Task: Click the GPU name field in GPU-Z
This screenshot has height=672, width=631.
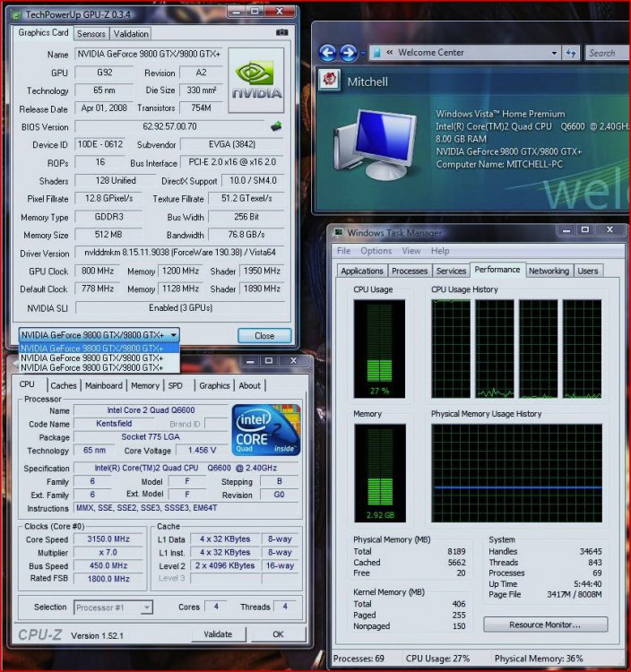Action: point(149,54)
